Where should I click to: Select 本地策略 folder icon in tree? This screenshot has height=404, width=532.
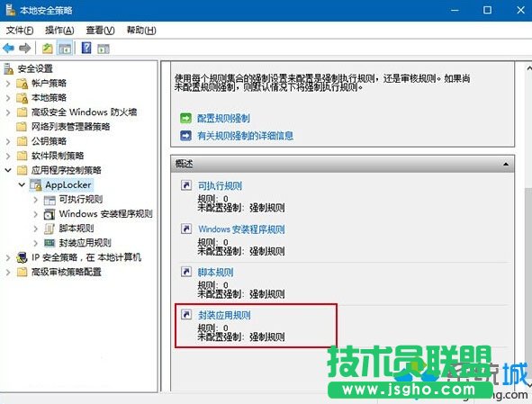click(22, 98)
